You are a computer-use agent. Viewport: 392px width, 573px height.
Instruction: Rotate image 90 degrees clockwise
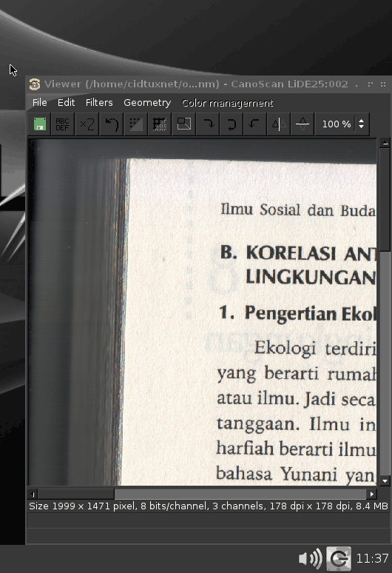click(x=208, y=124)
